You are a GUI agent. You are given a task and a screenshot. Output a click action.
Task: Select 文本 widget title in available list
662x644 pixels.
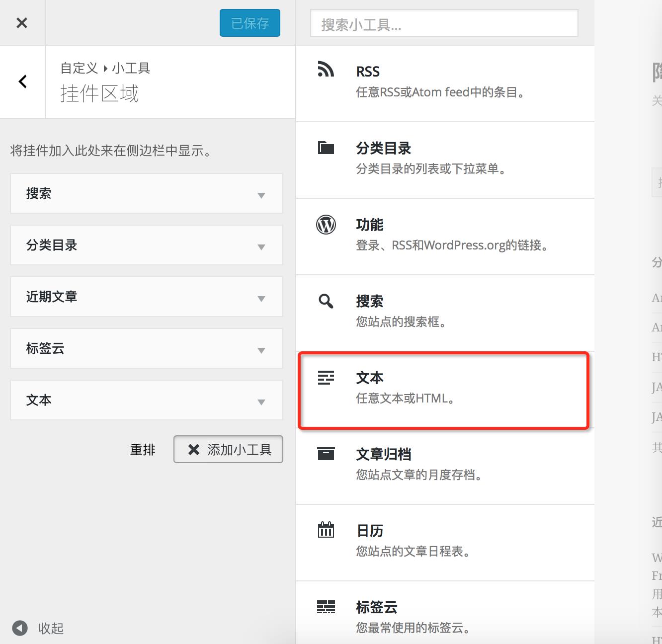pos(370,378)
